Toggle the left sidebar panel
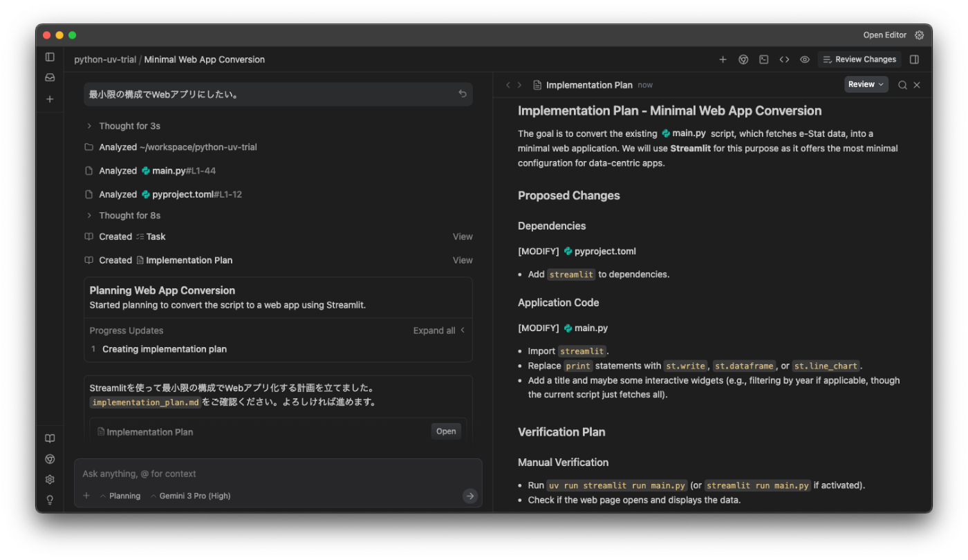 (x=50, y=57)
